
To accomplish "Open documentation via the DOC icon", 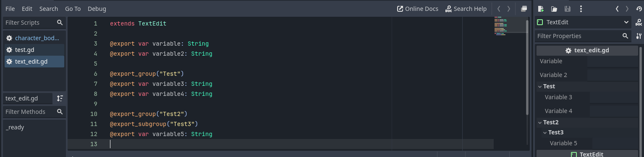I will click(639, 22).
